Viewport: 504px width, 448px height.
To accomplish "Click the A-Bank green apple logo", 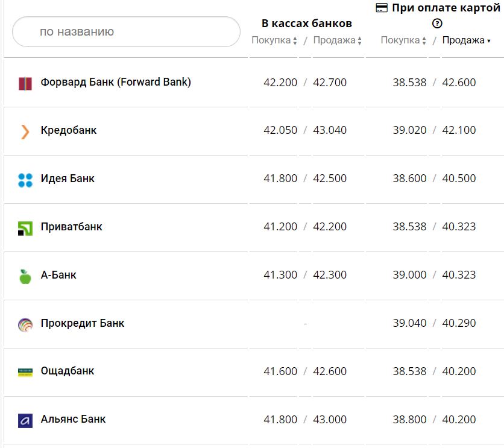I will [25, 276].
